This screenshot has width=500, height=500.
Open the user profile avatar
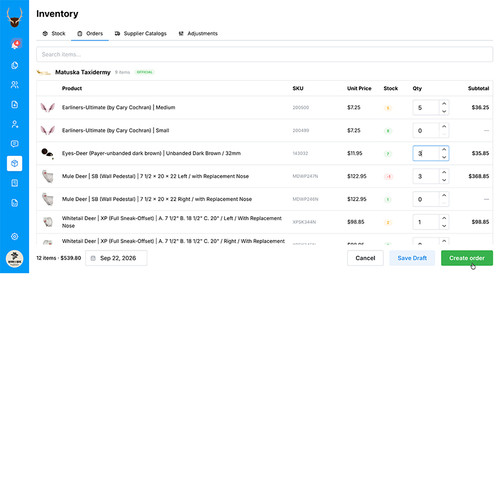pos(14,258)
